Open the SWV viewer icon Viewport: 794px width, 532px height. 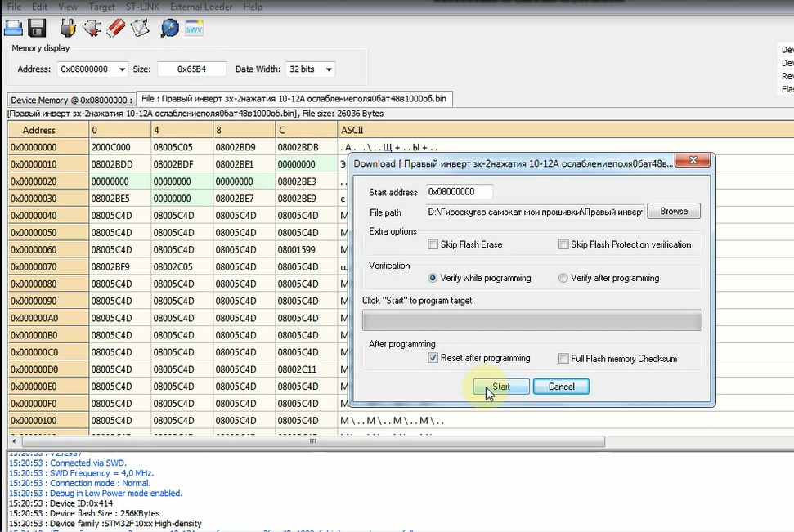coord(194,29)
